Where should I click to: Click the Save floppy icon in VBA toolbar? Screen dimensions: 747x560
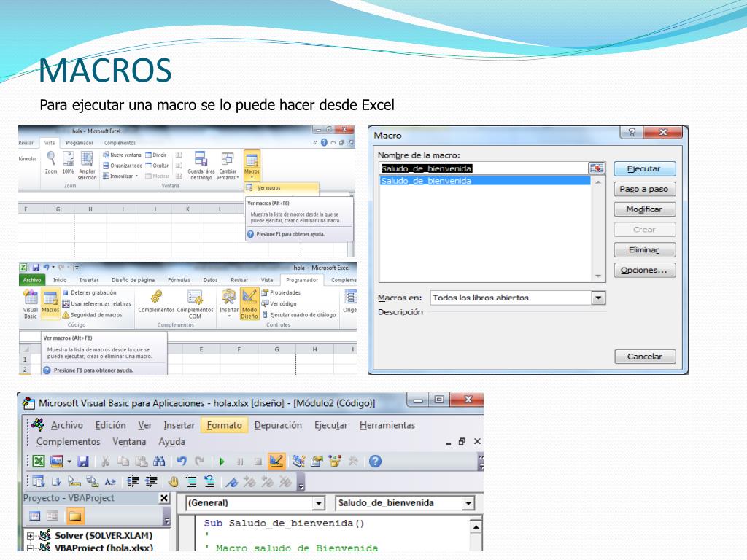(x=83, y=461)
